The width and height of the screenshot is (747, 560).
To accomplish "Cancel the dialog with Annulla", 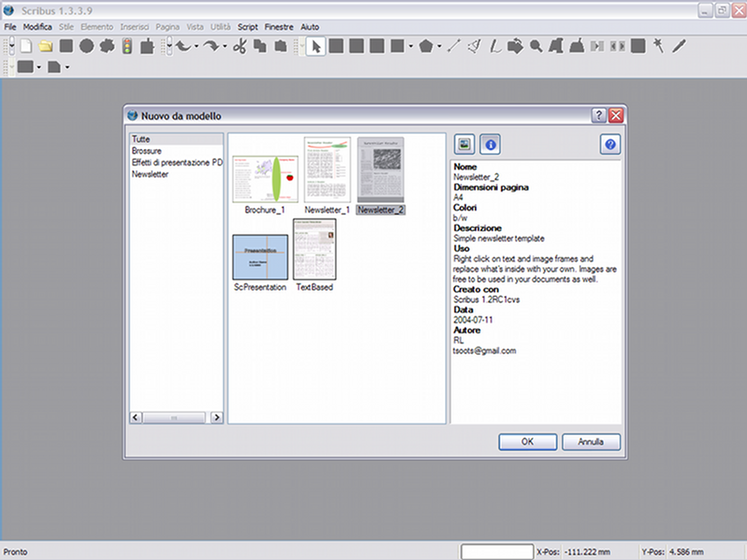I will pos(591,442).
